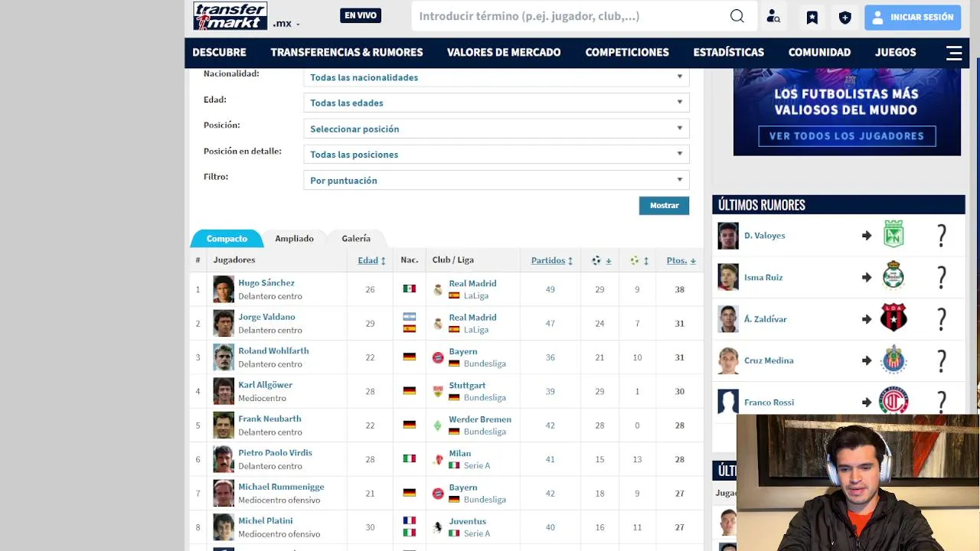Sort table by Ptos. column
The image size is (980, 551).
pyautogui.click(x=681, y=261)
